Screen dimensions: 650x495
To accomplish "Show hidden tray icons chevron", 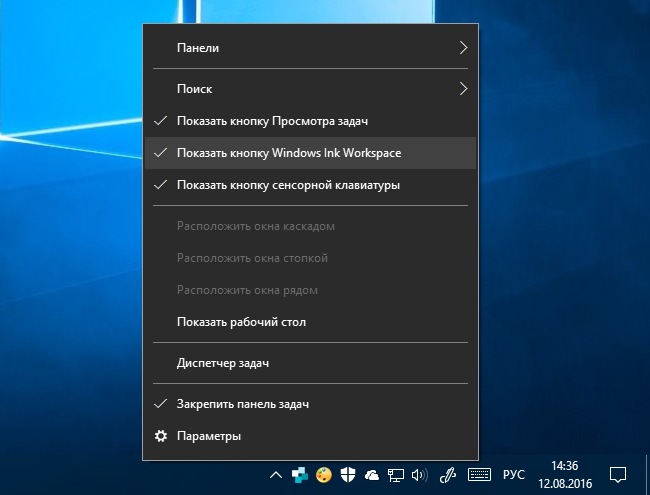I will pyautogui.click(x=276, y=475).
